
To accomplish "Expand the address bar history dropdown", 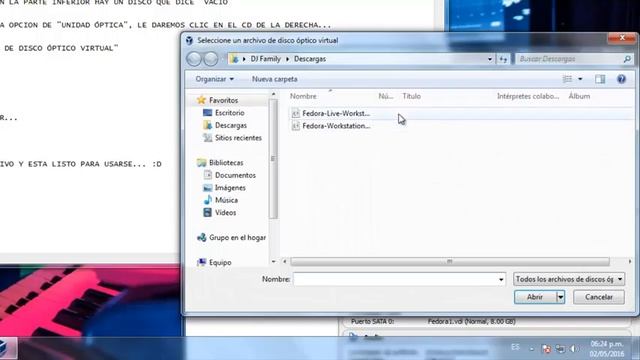I will tap(490, 59).
